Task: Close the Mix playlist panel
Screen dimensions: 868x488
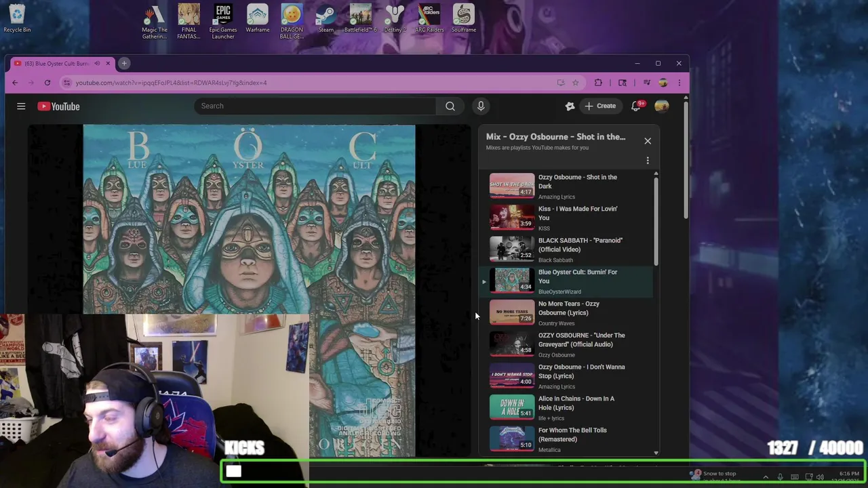Action: pos(648,141)
